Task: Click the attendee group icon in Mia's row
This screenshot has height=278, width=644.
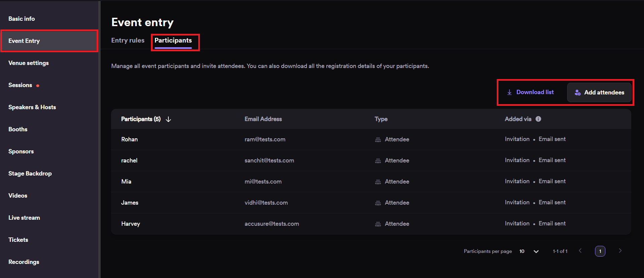Action: pos(378,182)
